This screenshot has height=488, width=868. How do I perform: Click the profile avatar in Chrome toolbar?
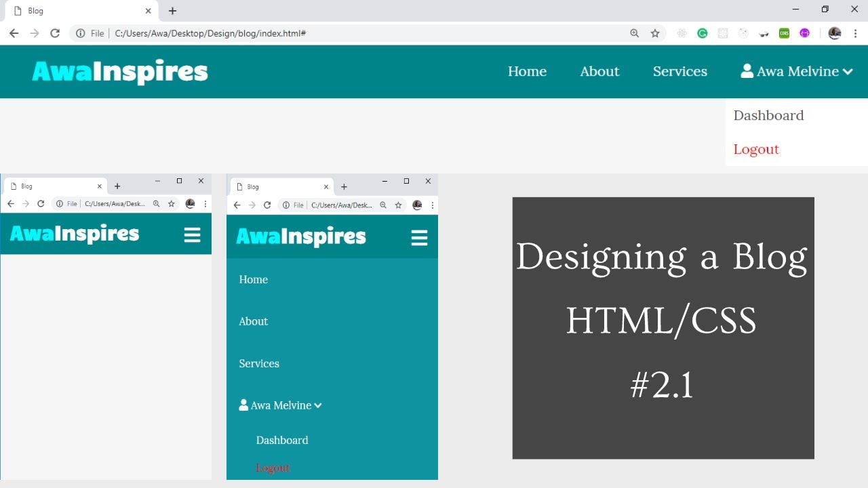(835, 33)
